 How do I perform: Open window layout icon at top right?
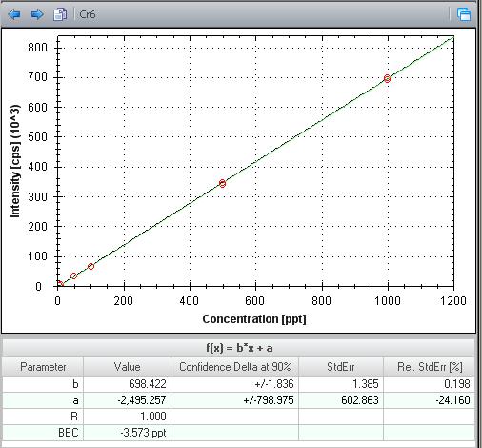coord(464,14)
